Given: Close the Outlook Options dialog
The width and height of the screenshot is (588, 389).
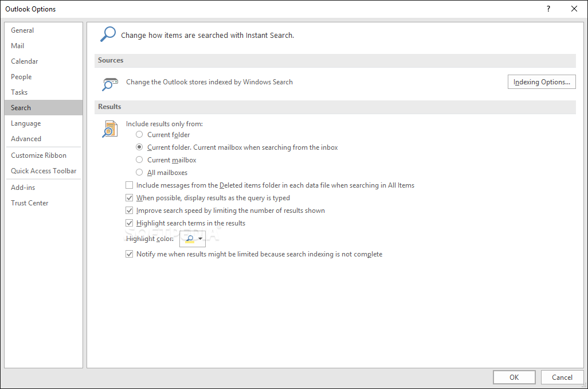Looking at the screenshot, I should click(x=574, y=9).
